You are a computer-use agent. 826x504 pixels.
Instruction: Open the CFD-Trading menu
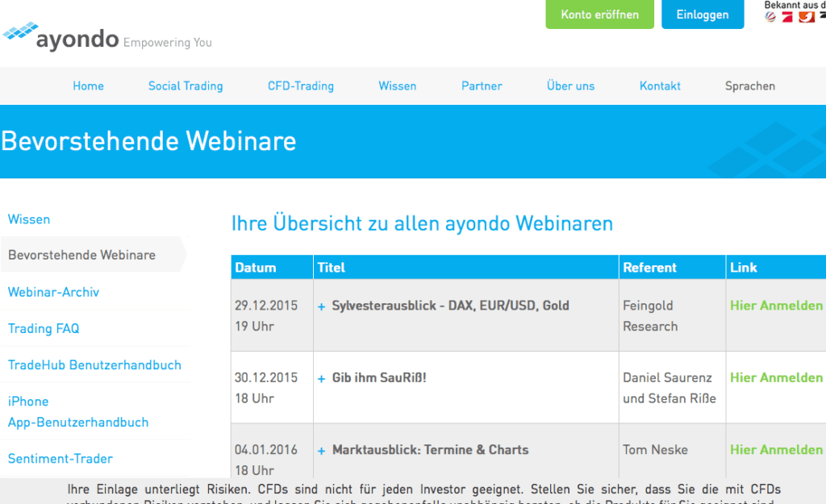click(301, 85)
